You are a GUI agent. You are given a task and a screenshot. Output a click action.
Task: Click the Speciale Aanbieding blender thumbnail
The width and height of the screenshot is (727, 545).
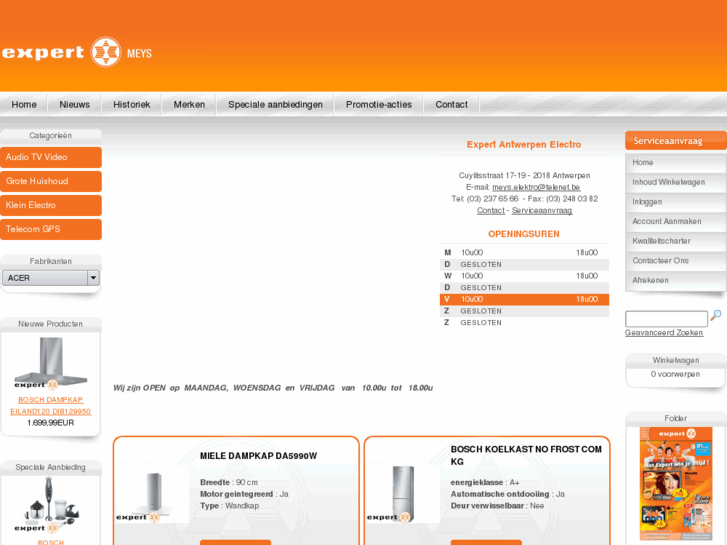(51, 505)
